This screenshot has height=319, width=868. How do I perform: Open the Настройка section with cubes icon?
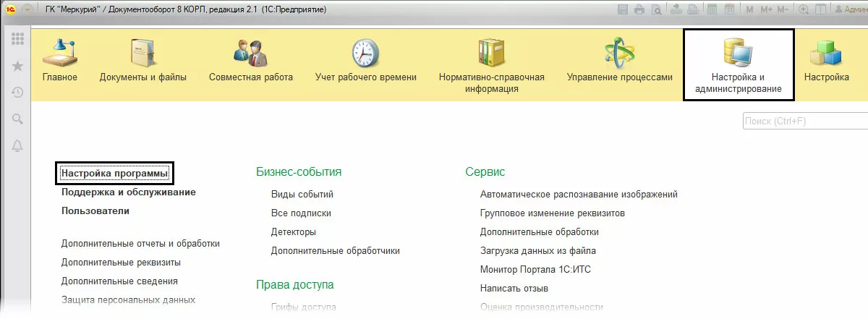tap(827, 61)
